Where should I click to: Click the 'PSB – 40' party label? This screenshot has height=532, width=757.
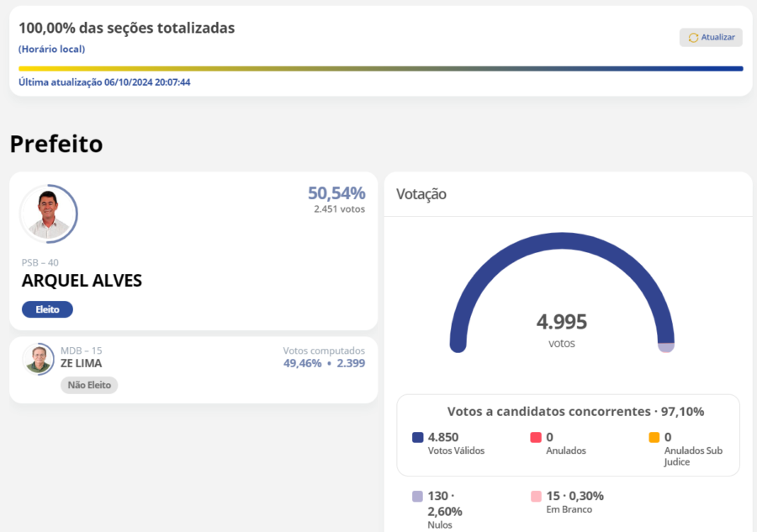(40, 262)
